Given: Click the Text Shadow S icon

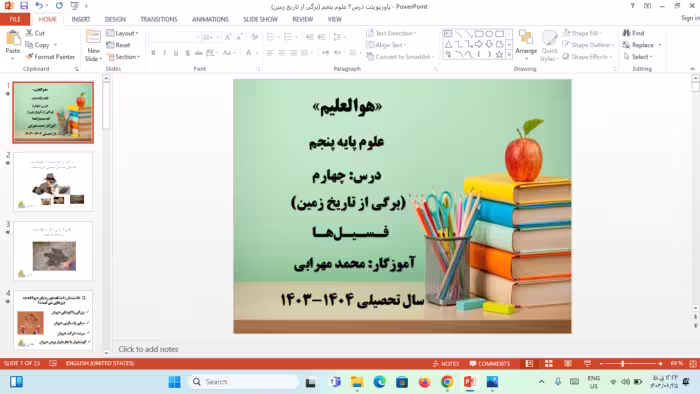Looking at the screenshot, I should pyautogui.click(x=188, y=53).
